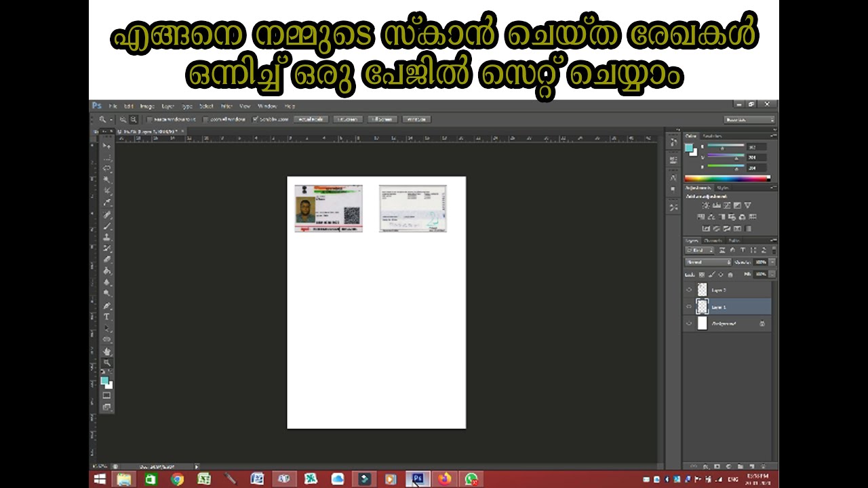The width and height of the screenshot is (868, 488).
Task: Click the Fill Screen button
Action: (x=382, y=119)
